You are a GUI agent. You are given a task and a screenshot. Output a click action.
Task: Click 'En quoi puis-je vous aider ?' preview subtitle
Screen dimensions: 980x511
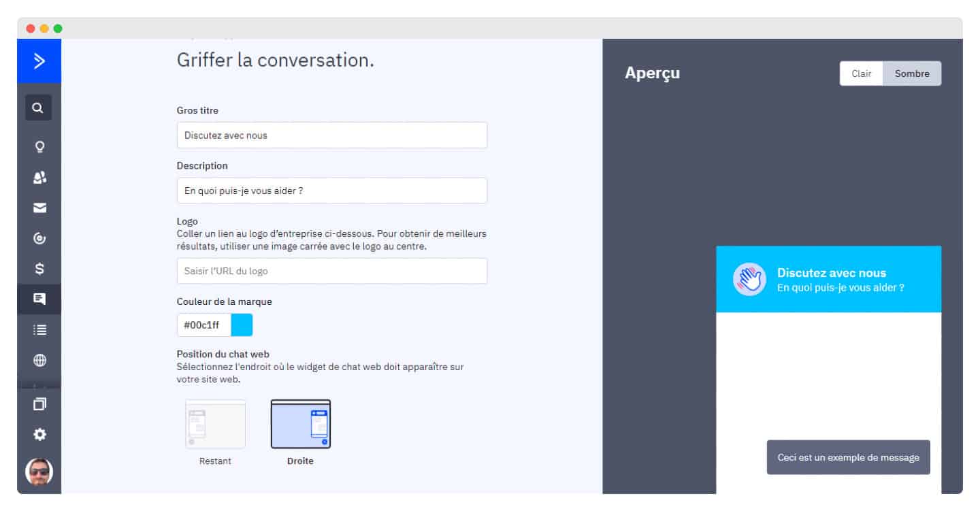[x=840, y=288]
